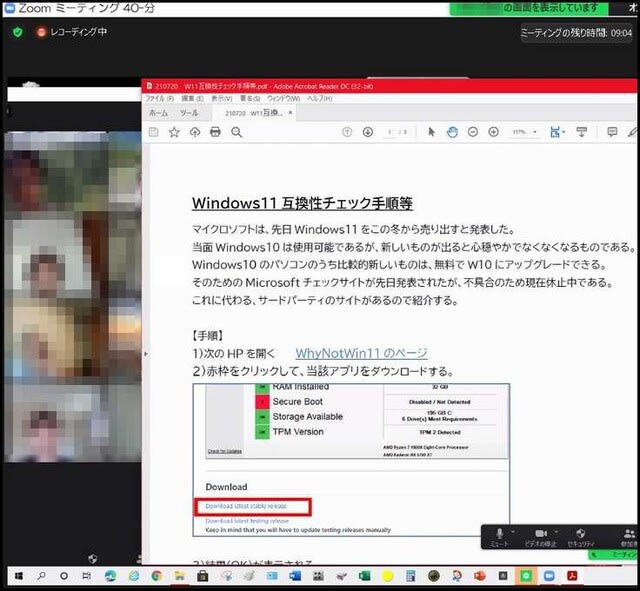Click the Zoom セキュリティ shield button
This screenshot has width=640, height=591.
[581, 537]
